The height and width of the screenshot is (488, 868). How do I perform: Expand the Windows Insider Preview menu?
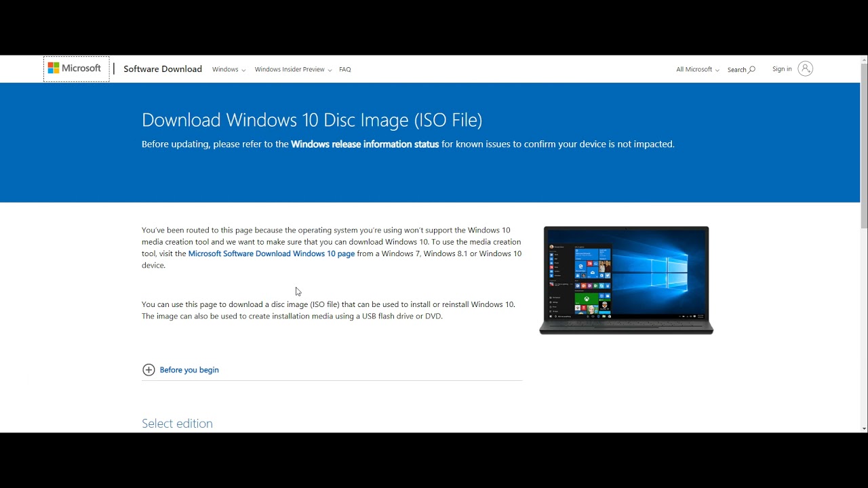(293, 69)
